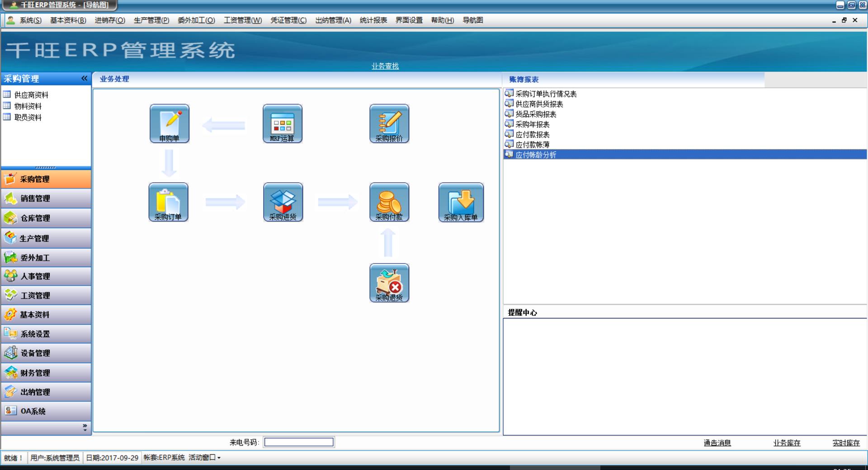The height and width of the screenshot is (470, 868).
Task: Open the 基本资料 sidebar module
Action: pyautogui.click(x=46, y=315)
